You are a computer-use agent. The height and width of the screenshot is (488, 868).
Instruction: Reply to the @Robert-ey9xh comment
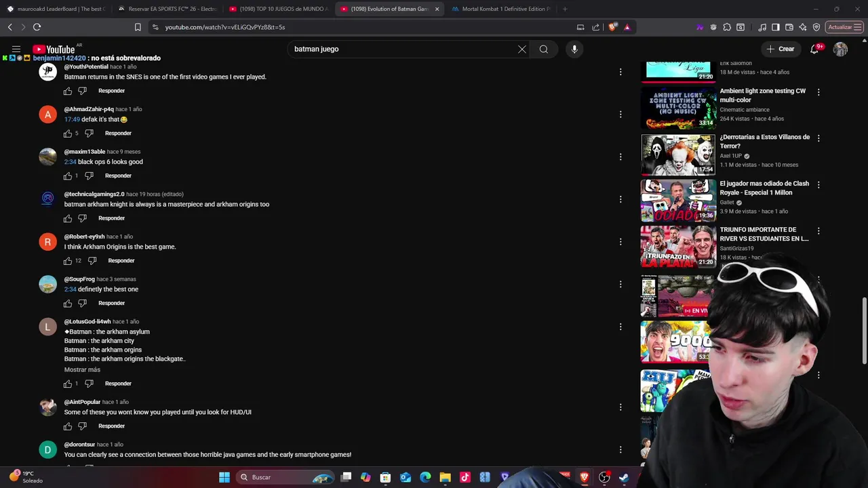[x=121, y=261]
